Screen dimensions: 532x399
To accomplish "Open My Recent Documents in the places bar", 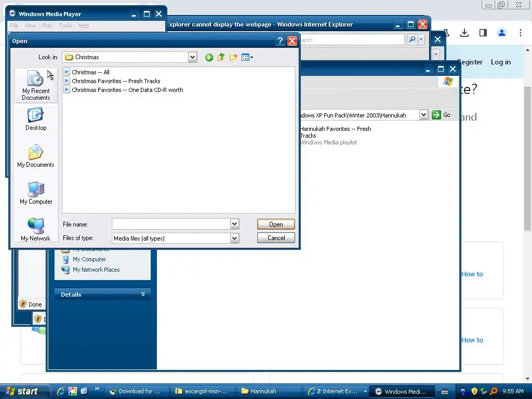I will [36, 86].
